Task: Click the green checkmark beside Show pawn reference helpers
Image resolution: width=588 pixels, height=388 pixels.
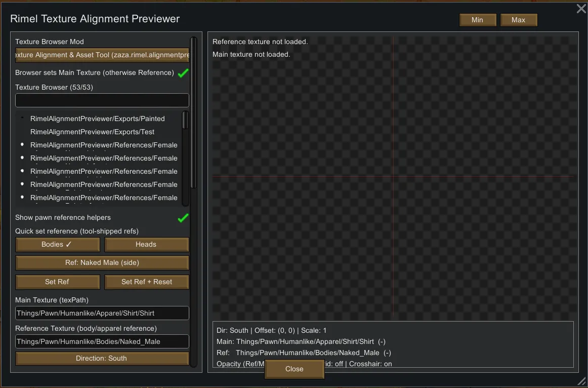Action: [x=183, y=218]
